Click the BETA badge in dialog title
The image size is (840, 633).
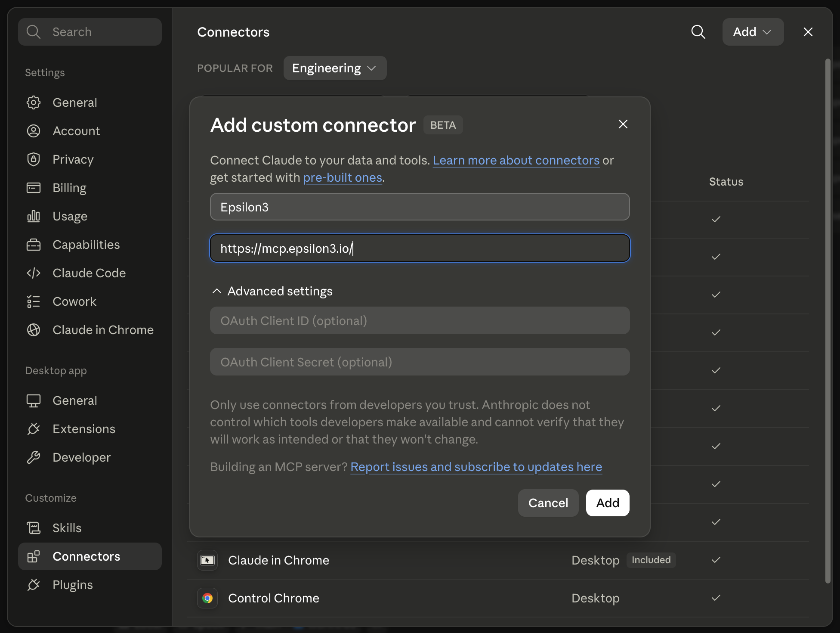click(443, 125)
